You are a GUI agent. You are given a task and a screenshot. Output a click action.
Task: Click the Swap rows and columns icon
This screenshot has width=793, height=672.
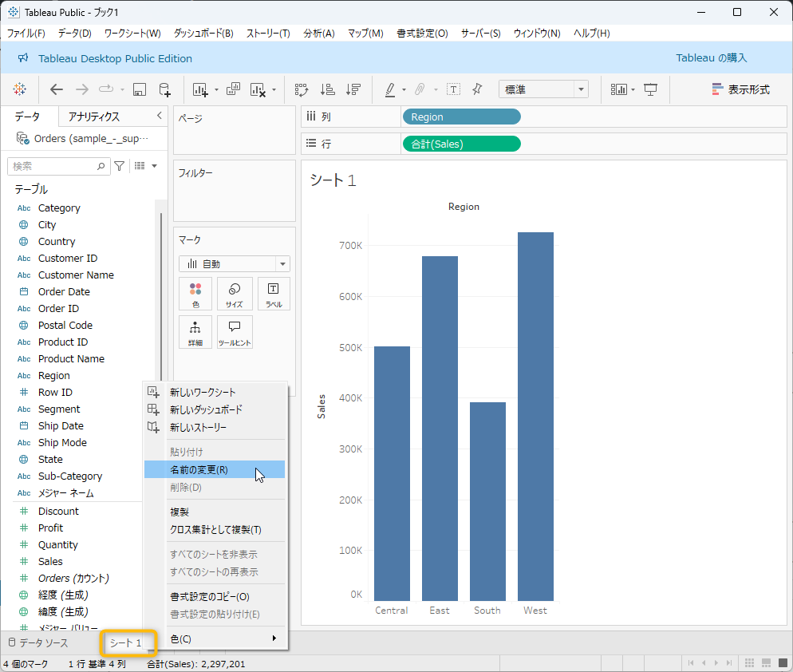pos(302,89)
